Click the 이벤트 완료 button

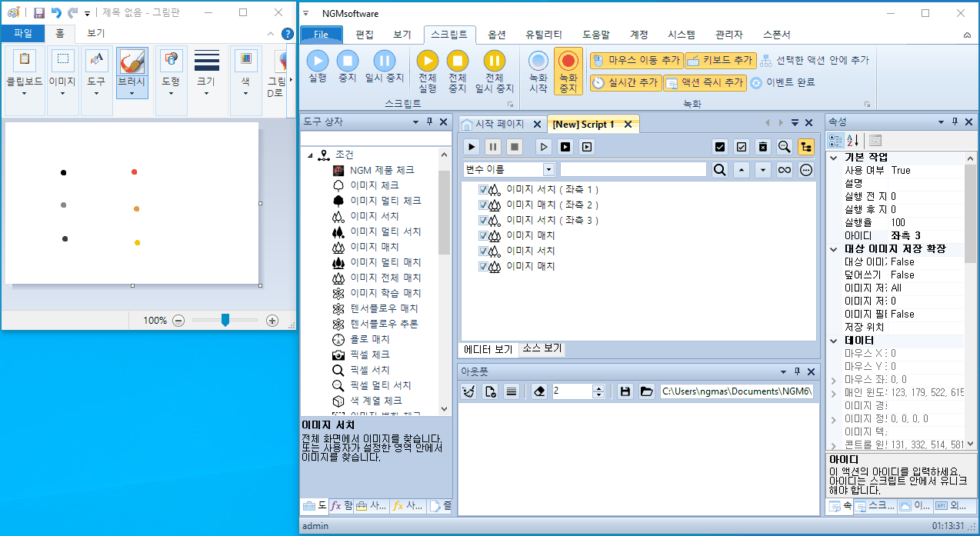tap(782, 82)
